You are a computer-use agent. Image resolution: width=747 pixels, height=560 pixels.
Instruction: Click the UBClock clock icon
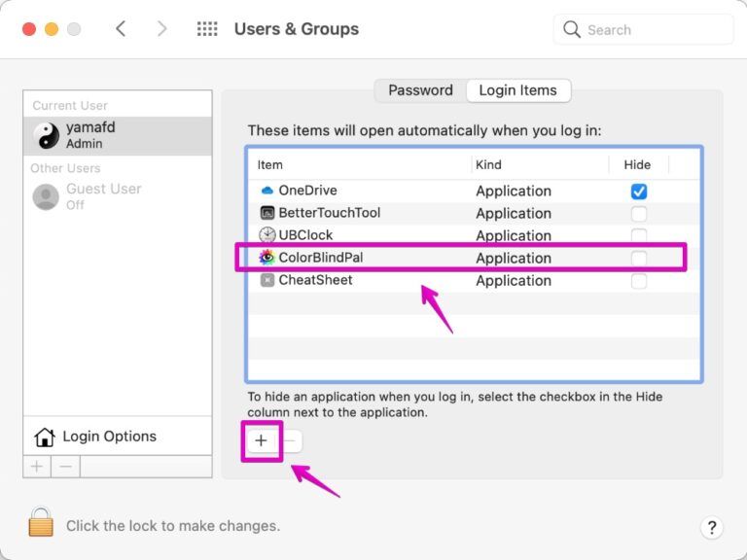point(267,235)
